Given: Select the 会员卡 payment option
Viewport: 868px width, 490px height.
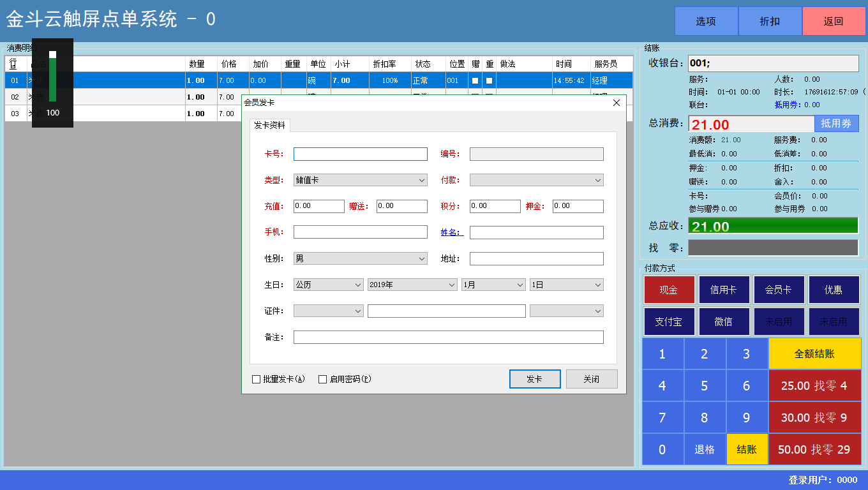Looking at the screenshot, I should click(779, 289).
